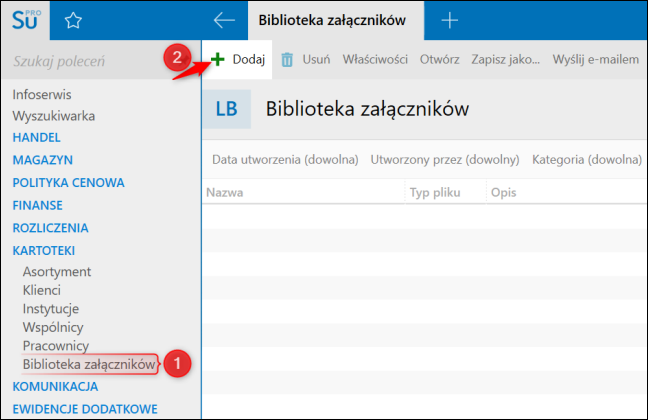This screenshot has height=420, width=648.
Task: Expand the FINANSE section
Action: point(38,205)
